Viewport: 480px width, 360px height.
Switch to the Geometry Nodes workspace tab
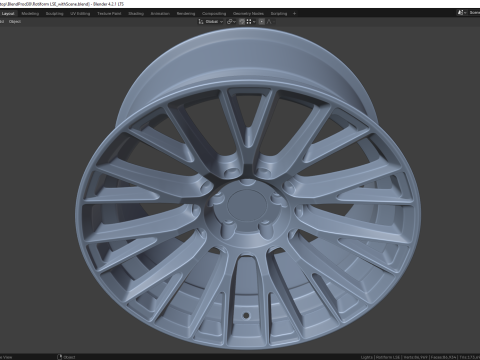click(248, 14)
